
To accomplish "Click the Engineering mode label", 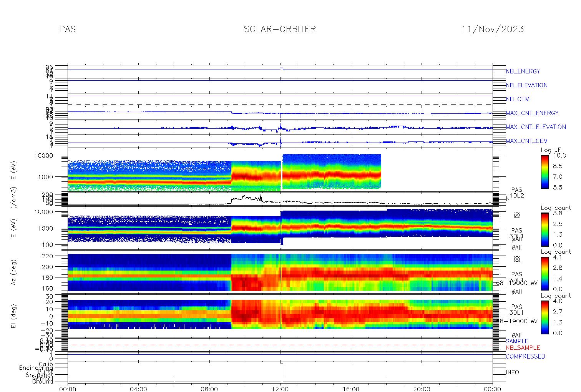I will pyautogui.click(x=36, y=368).
